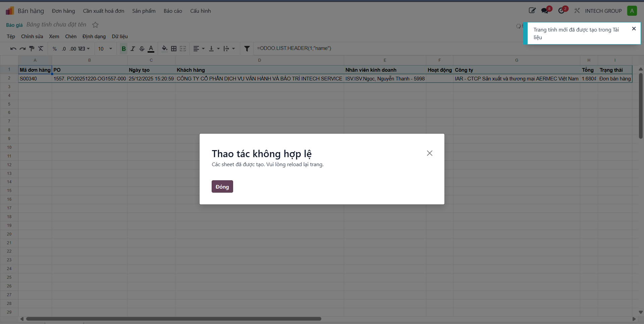Open the Đơn hàng navigation menu
The image size is (644, 324).
pos(63,11)
